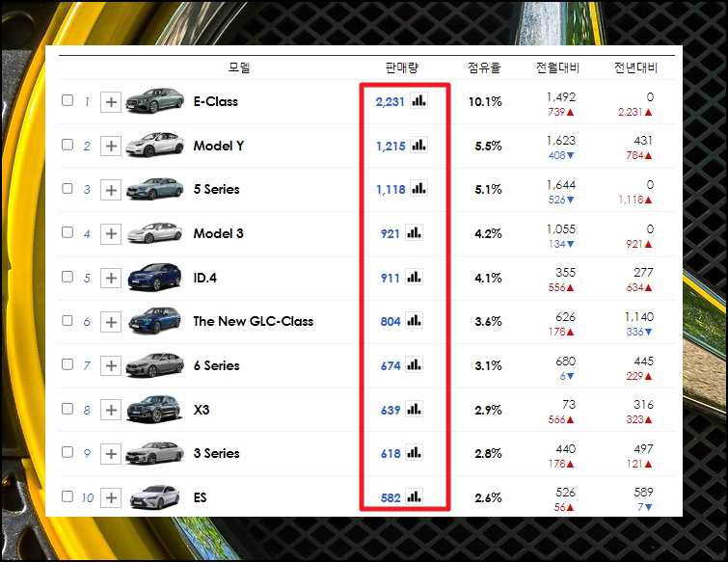Expand the ES row plus button
Viewport: 728px width, 562px height.
coord(111,497)
